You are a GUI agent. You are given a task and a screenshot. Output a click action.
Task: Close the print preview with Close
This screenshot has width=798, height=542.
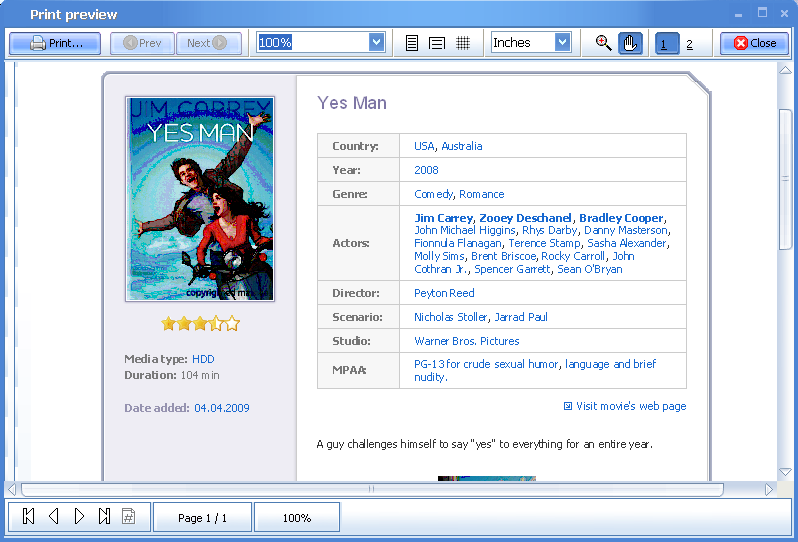tap(754, 43)
